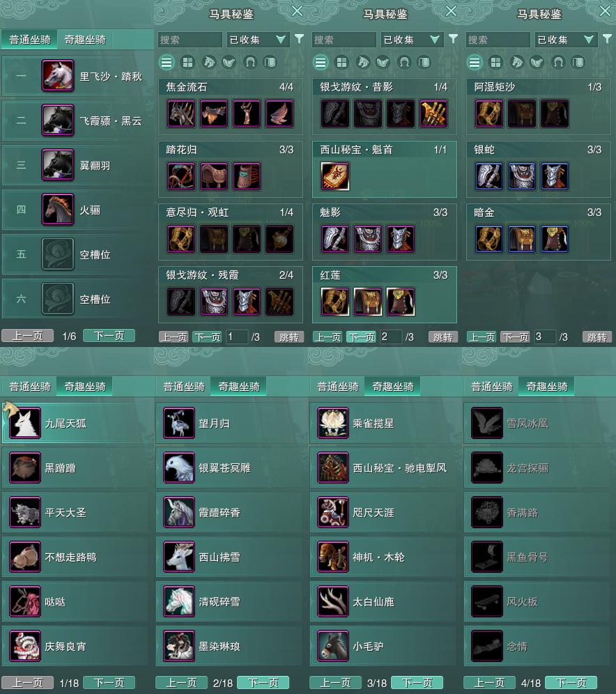This screenshot has height=694, width=616.
Task: Open 已收集 dropdown above the 阿湿矩沙 set
Action: [565, 40]
